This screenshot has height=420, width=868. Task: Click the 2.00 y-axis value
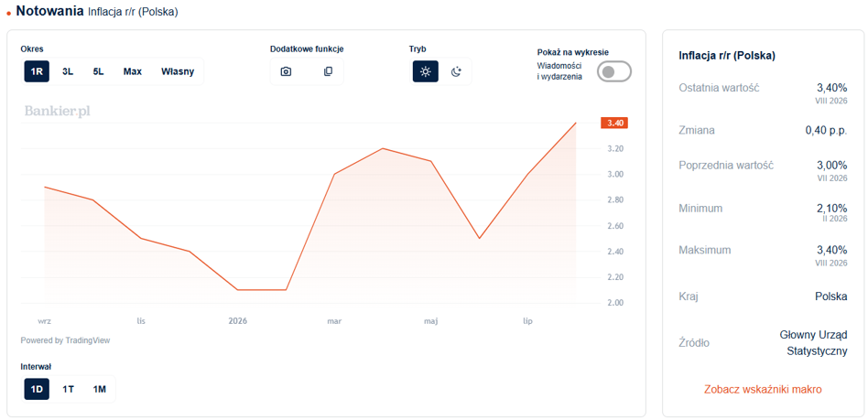click(x=615, y=303)
